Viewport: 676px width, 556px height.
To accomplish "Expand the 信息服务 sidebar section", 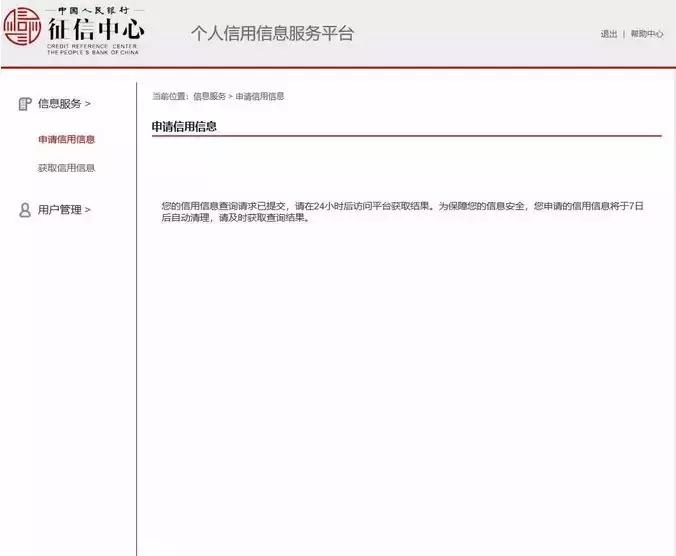I will (x=64, y=103).
